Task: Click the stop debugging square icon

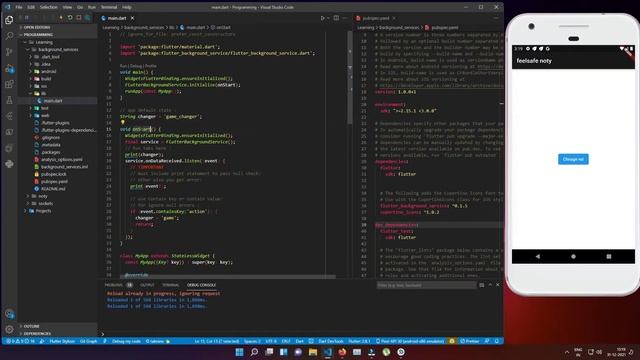Action: tap(78, 18)
